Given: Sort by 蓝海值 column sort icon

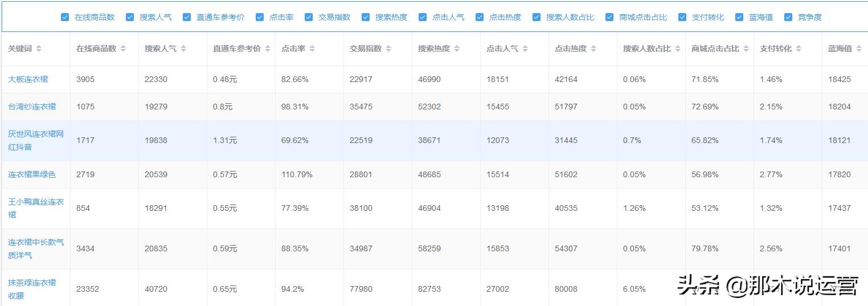Looking at the screenshot, I should 859,49.
